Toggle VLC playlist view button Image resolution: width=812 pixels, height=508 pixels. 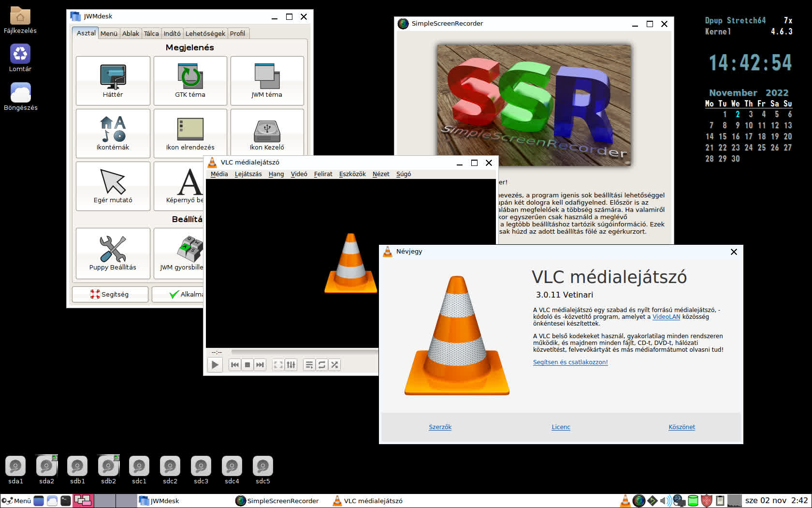coord(309,365)
